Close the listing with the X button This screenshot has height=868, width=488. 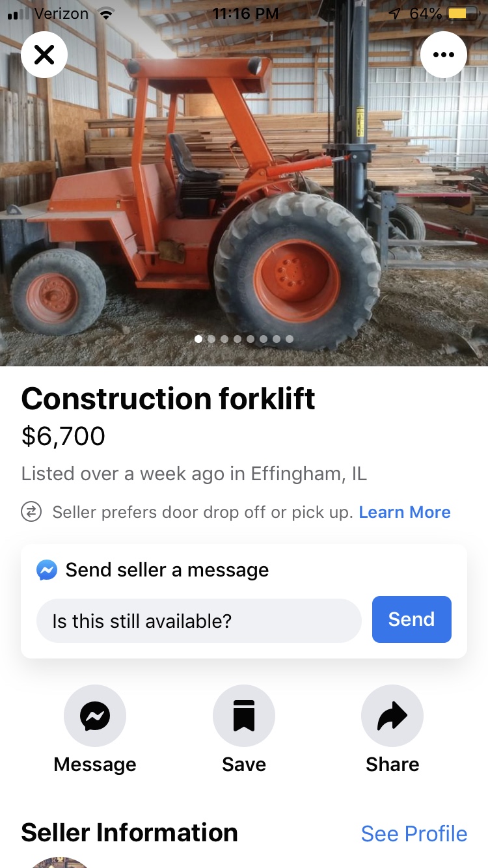pyautogui.click(x=44, y=55)
